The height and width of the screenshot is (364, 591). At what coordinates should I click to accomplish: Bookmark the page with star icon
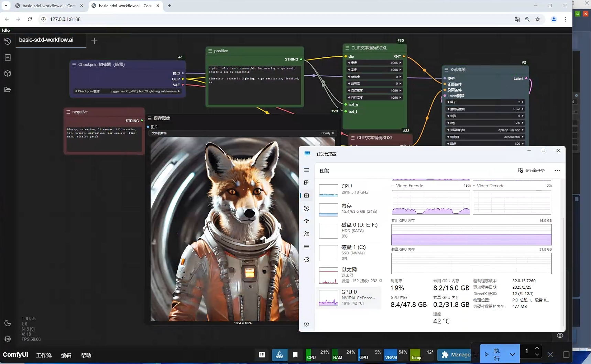(538, 19)
